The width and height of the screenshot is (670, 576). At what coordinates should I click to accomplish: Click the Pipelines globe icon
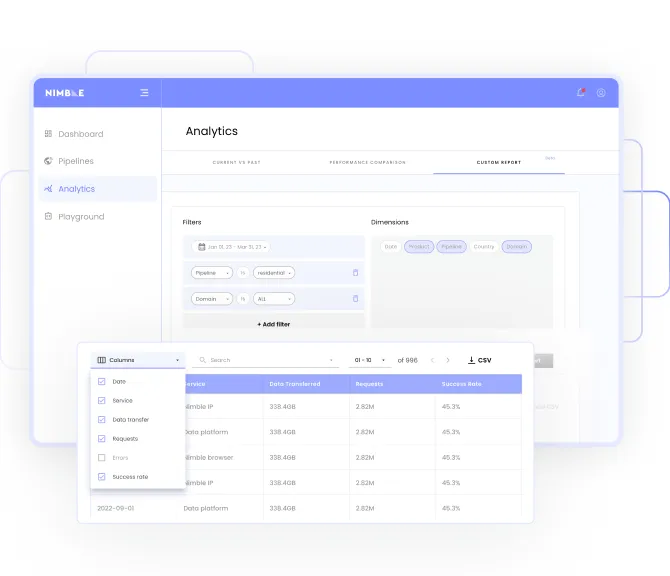(x=48, y=161)
